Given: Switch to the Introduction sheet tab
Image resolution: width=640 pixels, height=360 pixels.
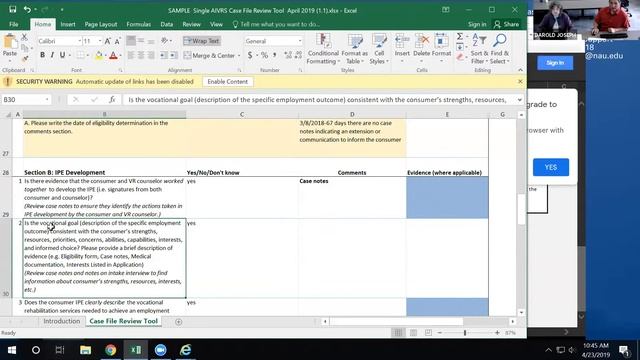Looking at the screenshot, I should (x=62, y=321).
